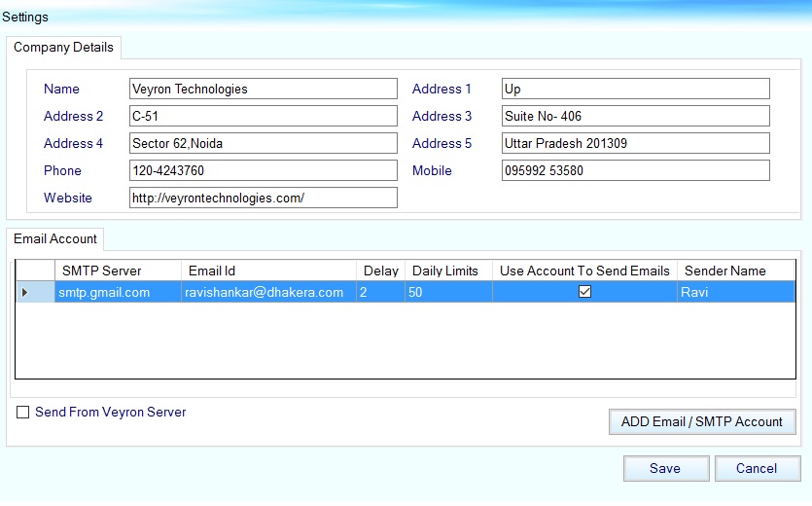Cancel the settings dialog

(757, 468)
